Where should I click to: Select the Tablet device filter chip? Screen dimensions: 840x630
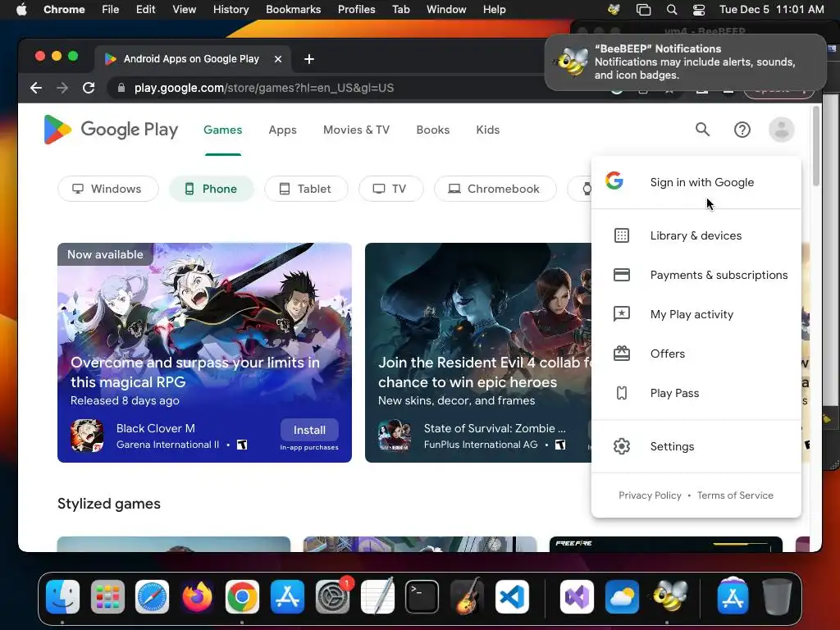tap(306, 189)
